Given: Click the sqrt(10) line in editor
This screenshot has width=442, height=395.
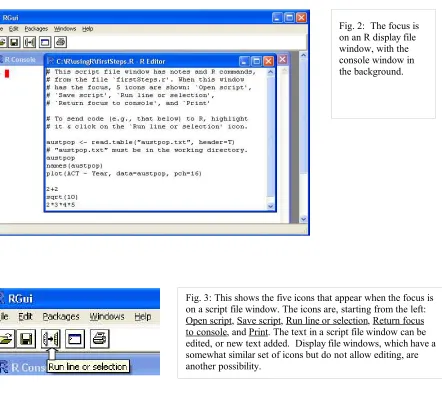Looking at the screenshot, I should coord(62,197).
